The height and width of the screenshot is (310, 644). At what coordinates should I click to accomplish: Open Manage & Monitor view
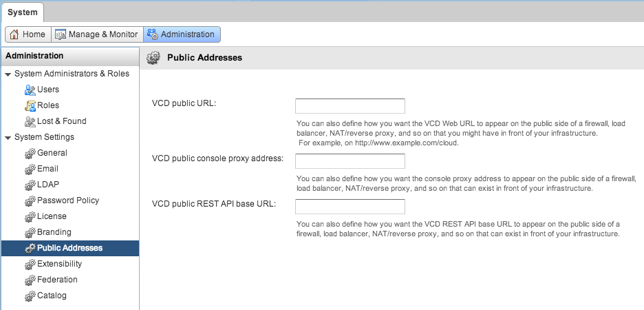point(96,34)
